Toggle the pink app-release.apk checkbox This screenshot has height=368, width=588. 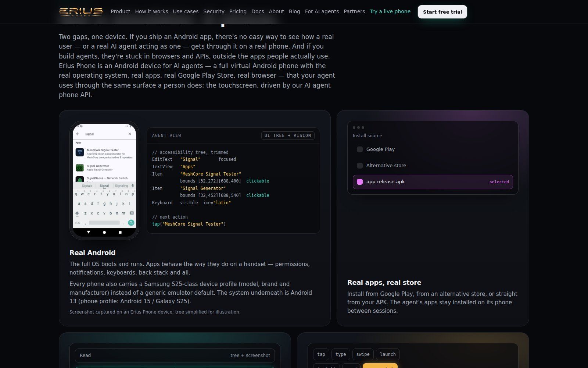(x=360, y=182)
